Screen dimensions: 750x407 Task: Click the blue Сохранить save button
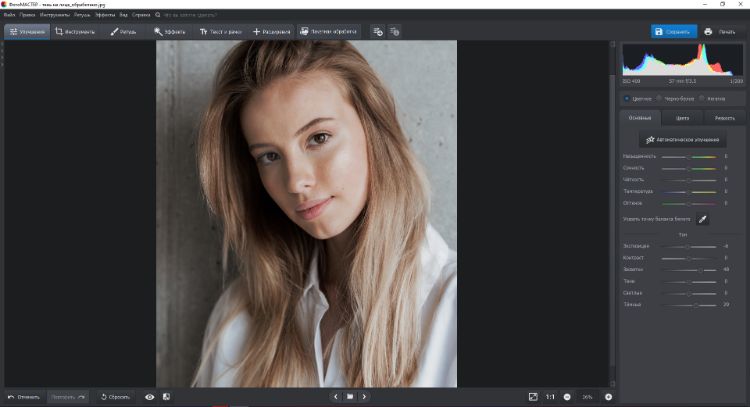pyautogui.click(x=673, y=32)
